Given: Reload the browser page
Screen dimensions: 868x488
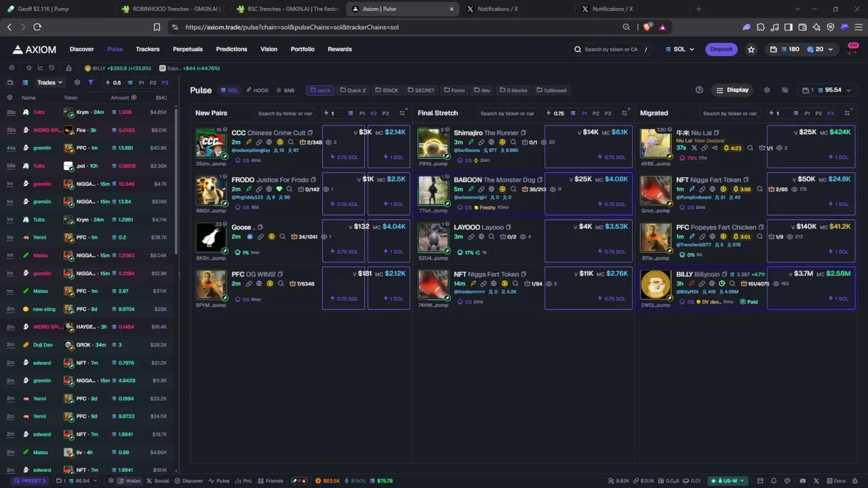Looking at the screenshot, I should [37, 27].
